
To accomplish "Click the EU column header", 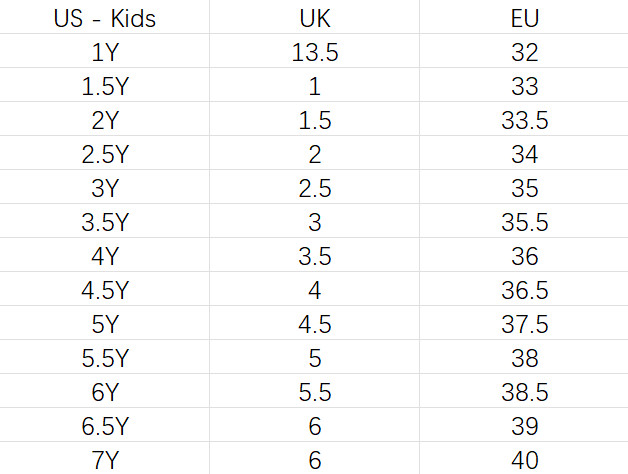I will pos(524,18).
